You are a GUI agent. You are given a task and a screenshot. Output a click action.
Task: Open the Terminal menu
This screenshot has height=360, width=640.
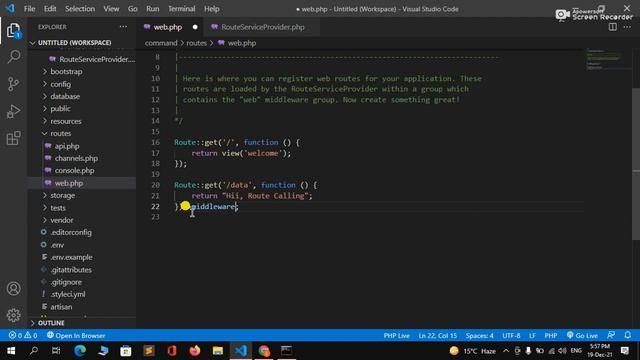pos(182,9)
